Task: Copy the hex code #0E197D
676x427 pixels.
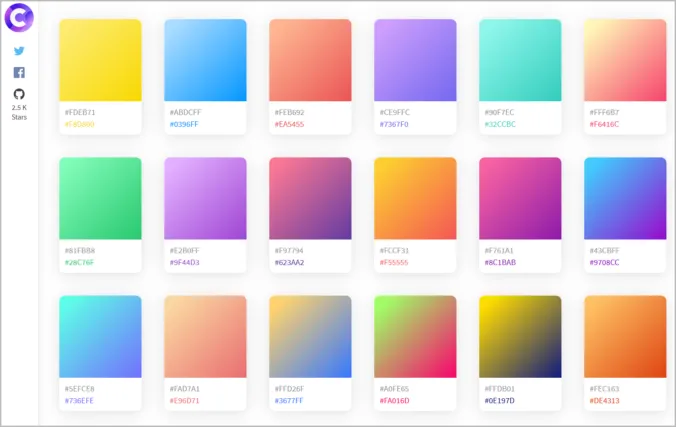Action: [500, 401]
